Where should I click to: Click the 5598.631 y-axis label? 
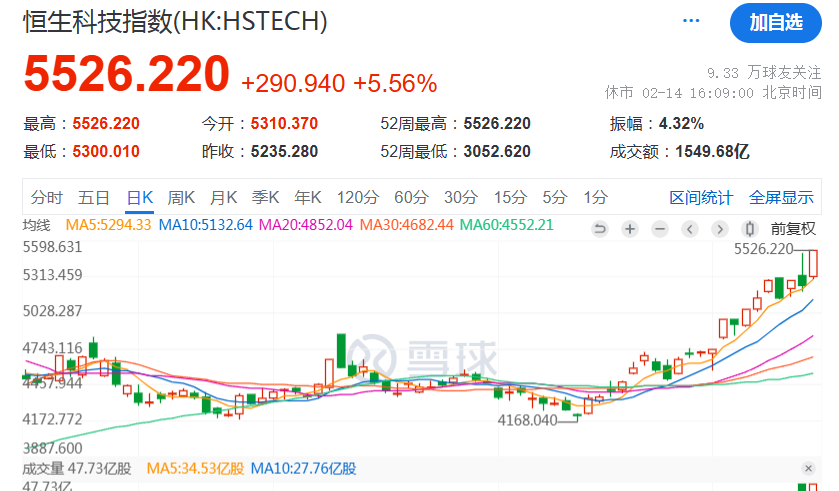(52, 247)
